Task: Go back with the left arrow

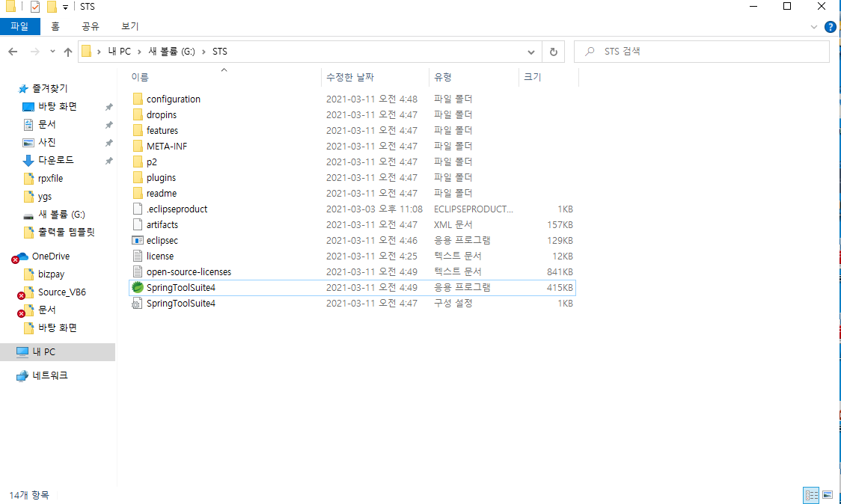Action: point(13,52)
